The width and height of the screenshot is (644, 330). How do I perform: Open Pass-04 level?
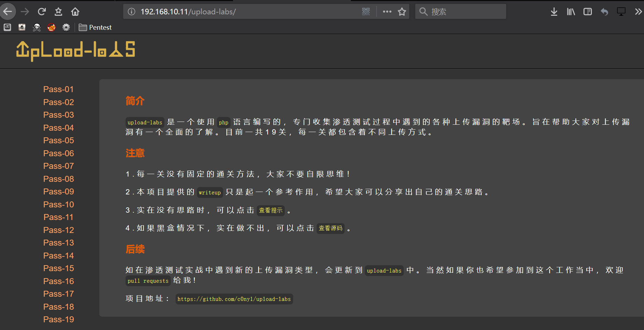tap(58, 128)
